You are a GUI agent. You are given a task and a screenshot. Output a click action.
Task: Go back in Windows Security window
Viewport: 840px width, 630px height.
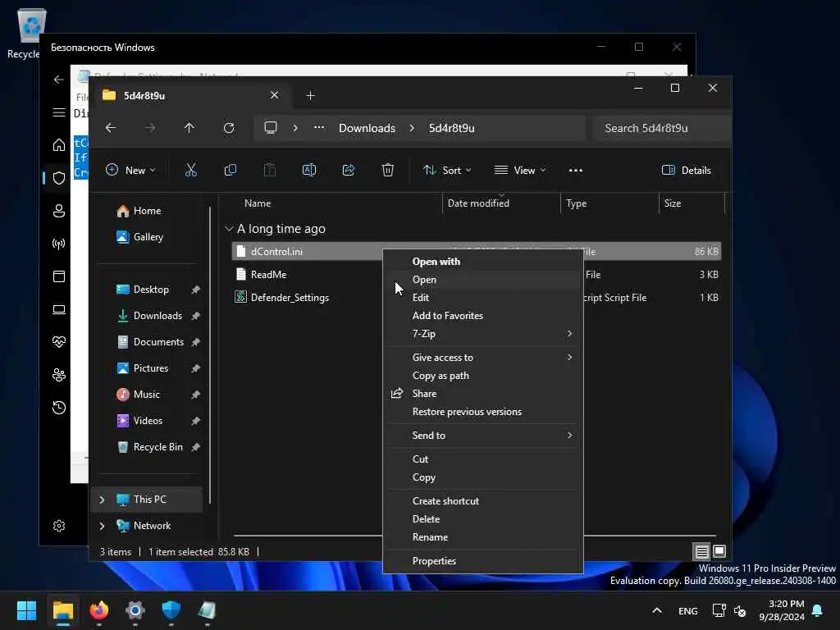[59, 80]
